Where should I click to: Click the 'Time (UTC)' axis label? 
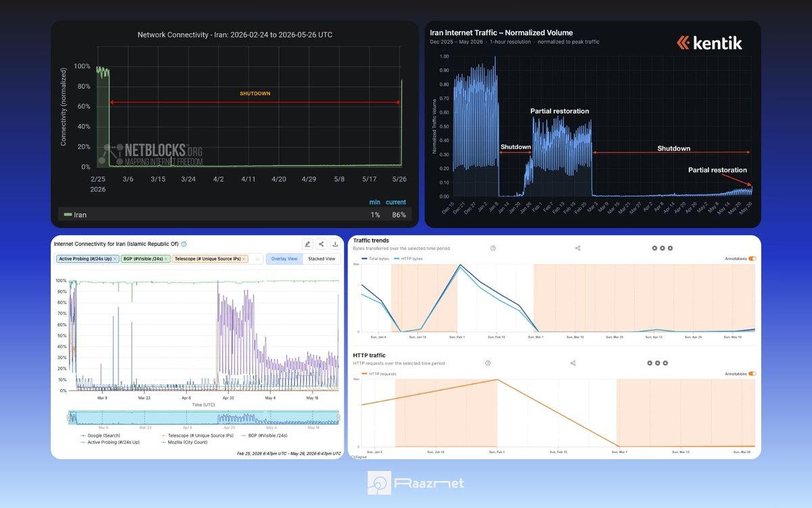click(x=205, y=404)
